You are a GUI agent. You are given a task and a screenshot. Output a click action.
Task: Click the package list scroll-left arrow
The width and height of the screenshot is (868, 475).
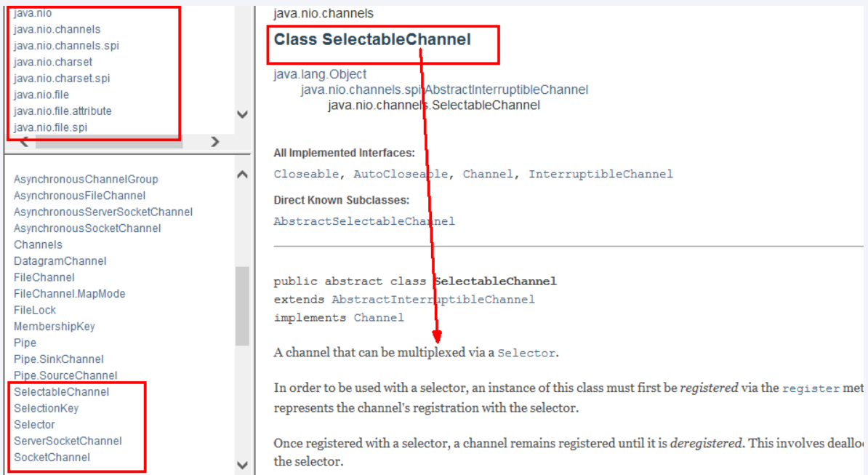tap(24, 142)
